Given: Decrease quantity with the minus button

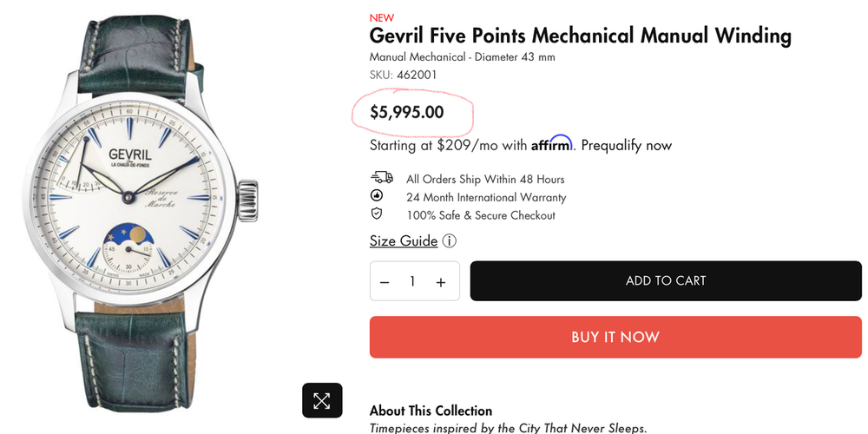Looking at the screenshot, I should pyautogui.click(x=385, y=282).
